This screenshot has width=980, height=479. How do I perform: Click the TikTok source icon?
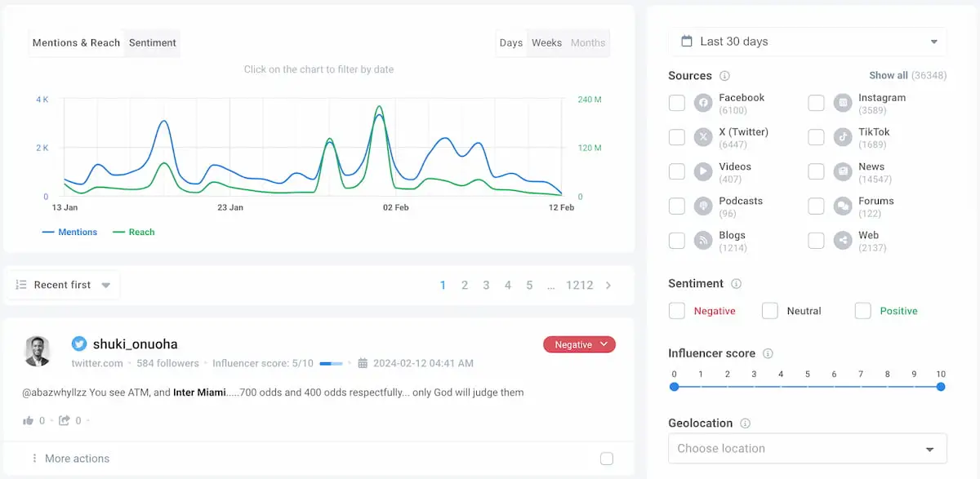coord(842,137)
